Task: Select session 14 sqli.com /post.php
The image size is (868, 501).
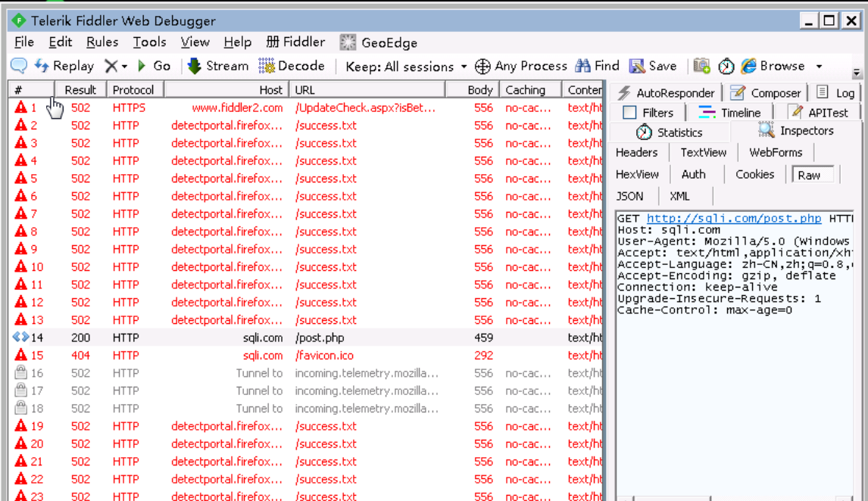Action: point(306,338)
